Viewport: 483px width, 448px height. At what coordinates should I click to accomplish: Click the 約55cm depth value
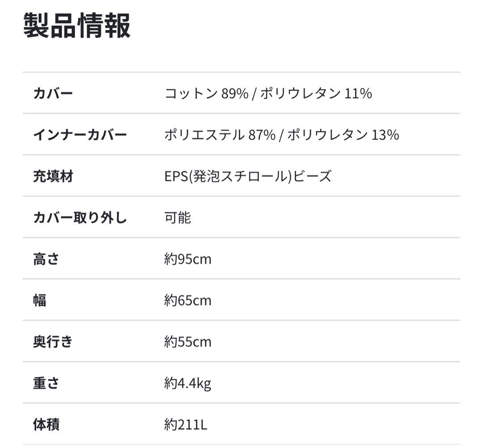(187, 342)
